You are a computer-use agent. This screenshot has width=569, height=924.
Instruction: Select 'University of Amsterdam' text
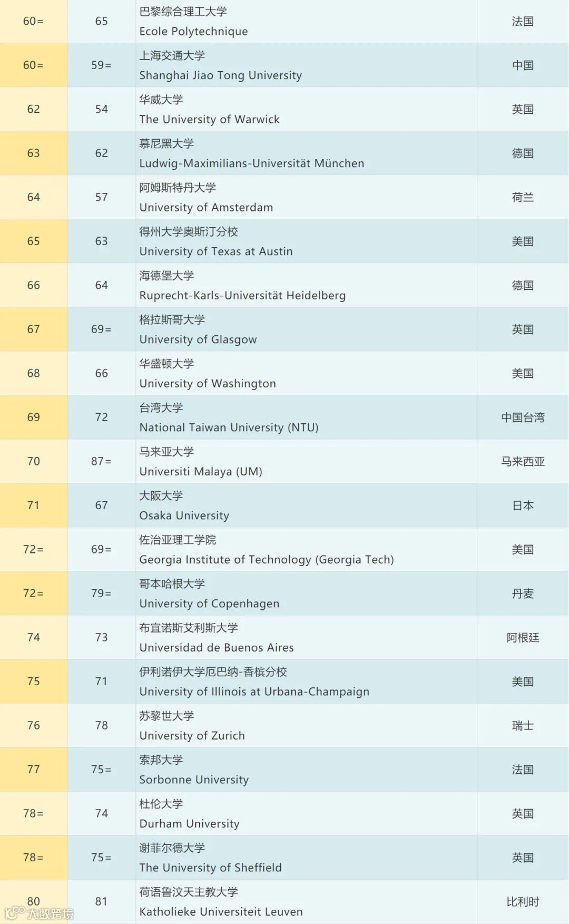point(206,208)
